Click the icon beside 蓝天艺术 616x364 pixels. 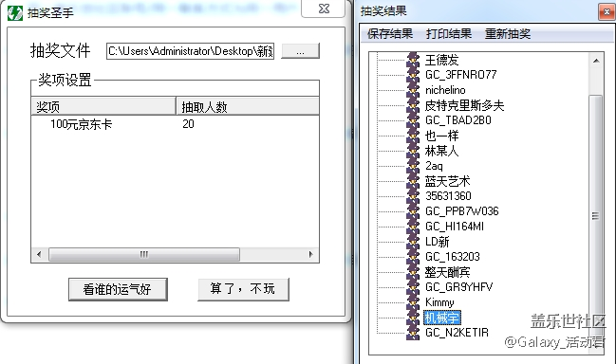[x=413, y=181]
